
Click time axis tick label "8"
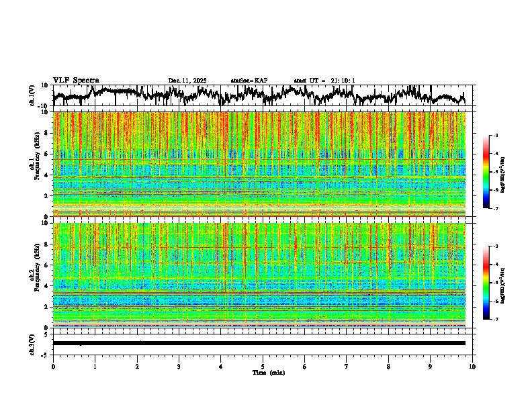(388, 367)
